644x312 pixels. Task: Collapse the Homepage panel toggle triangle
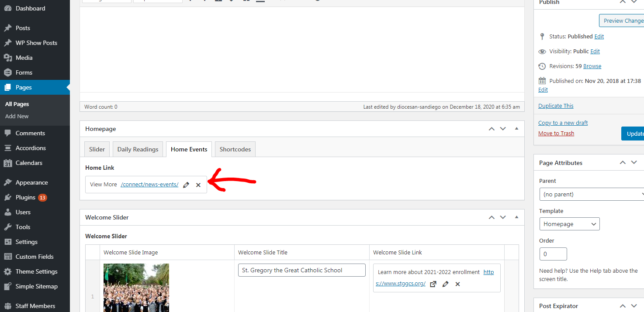pyautogui.click(x=517, y=129)
